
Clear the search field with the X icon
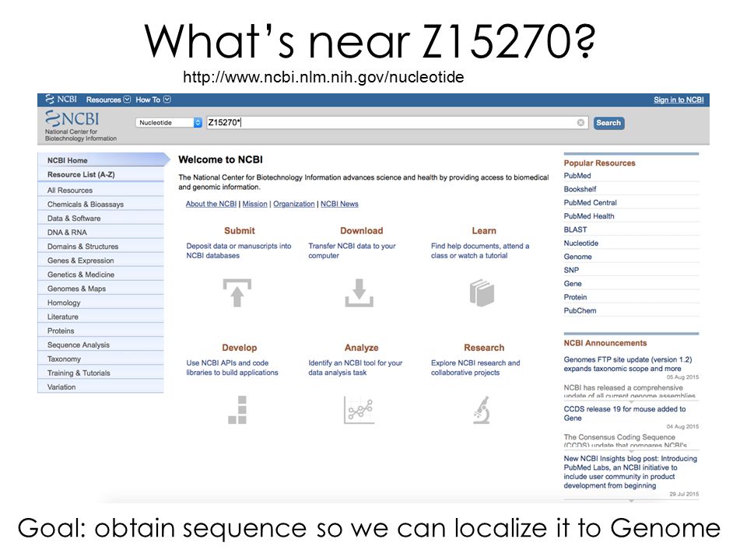[580, 123]
